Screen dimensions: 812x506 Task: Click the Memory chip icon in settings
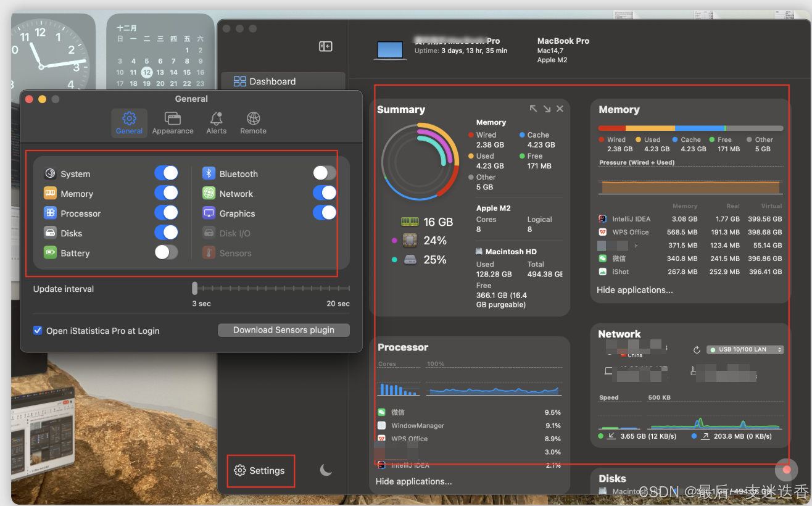pyautogui.click(x=50, y=194)
